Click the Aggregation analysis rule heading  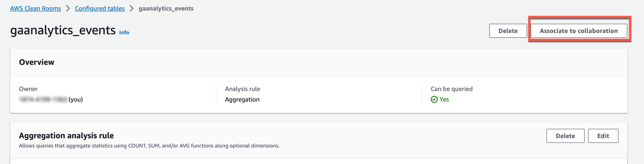click(66, 136)
